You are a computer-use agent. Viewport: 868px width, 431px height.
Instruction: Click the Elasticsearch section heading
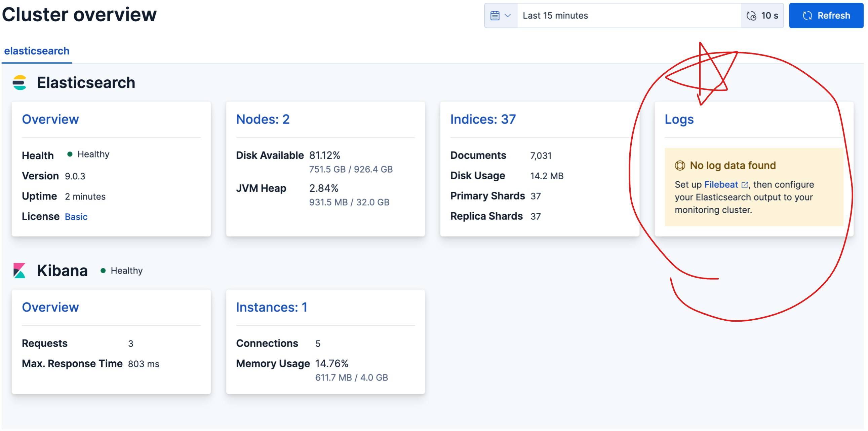(x=86, y=83)
